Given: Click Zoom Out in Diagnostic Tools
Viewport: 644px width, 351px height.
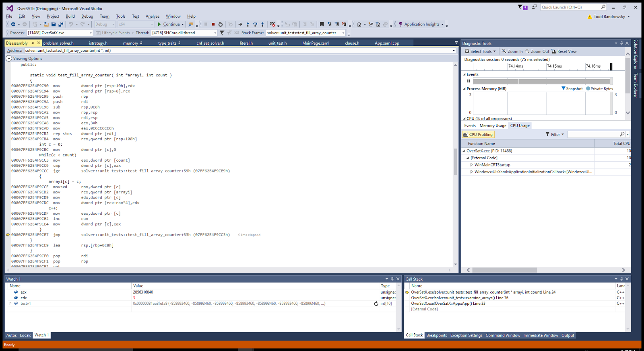Looking at the screenshot, I should point(537,51).
